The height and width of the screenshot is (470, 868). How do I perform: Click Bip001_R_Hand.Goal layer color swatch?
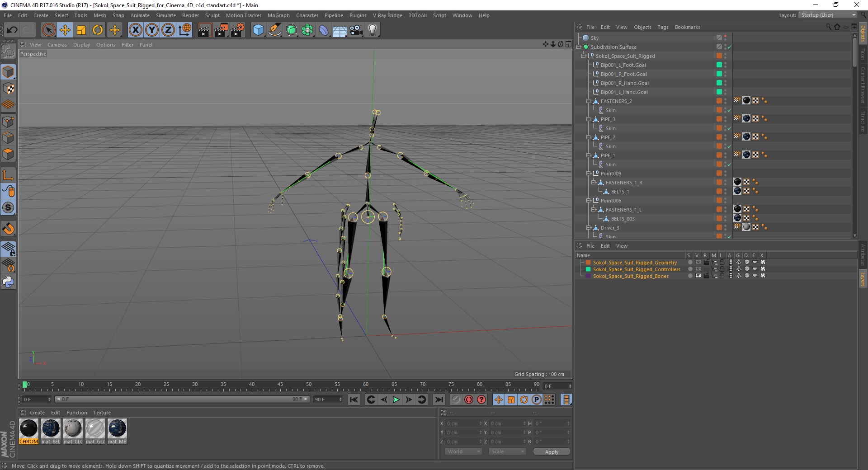pyautogui.click(x=719, y=83)
